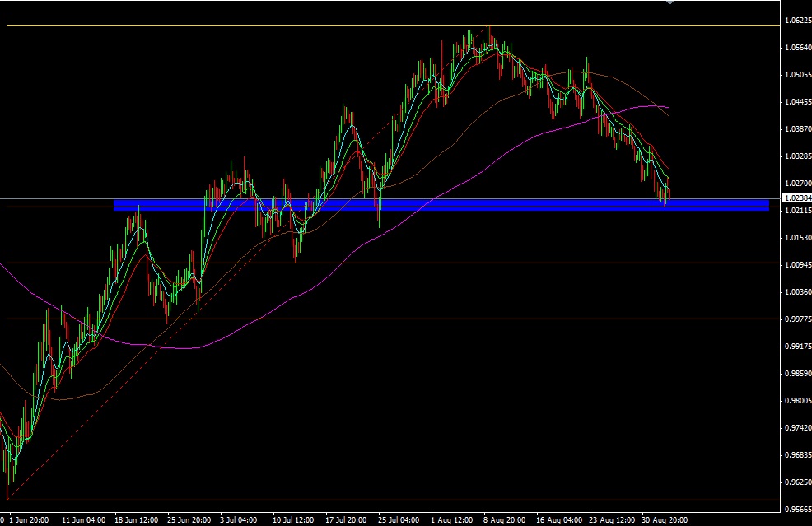Click the 0.98005 price axis label
Image resolution: width=812 pixels, height=526 pixels.
[x=798, y=400]
